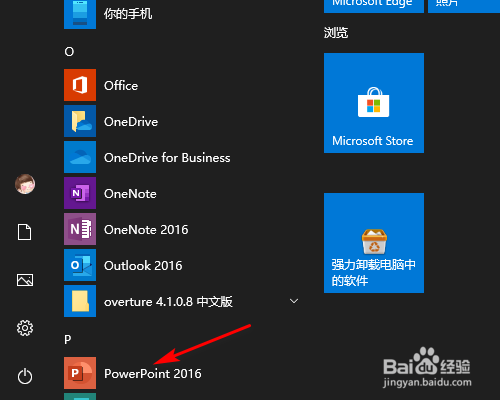This screenshot has height=400, width=500.
Task: Expand the overture 4.1.0.8 中文版 folder chevron
Action: click(294, 301)
